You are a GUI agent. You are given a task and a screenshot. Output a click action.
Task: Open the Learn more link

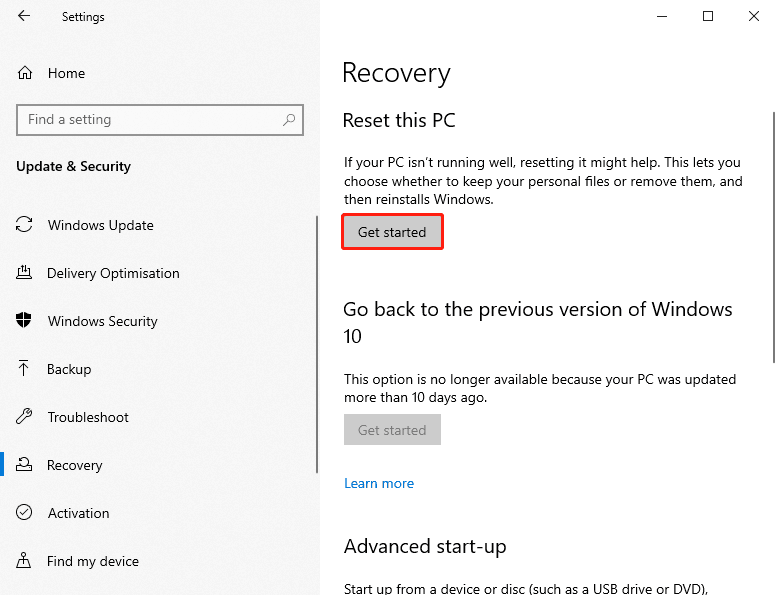click(378, 483)
